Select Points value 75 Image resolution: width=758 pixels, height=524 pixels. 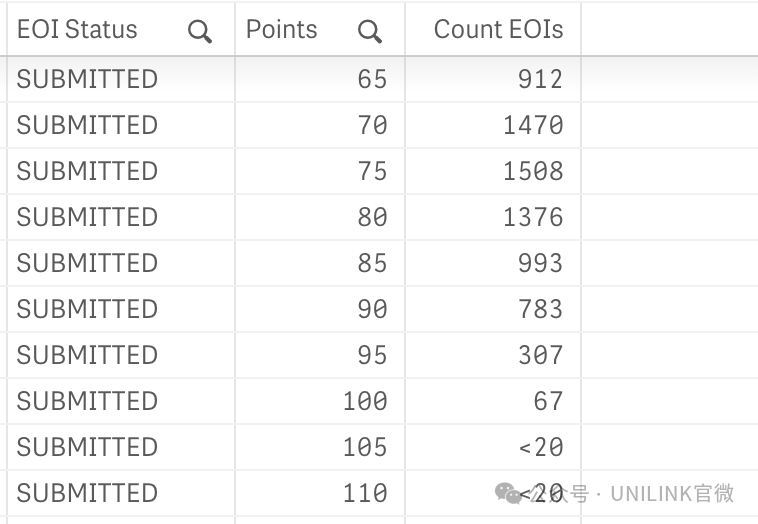click(x=372, y=171)
